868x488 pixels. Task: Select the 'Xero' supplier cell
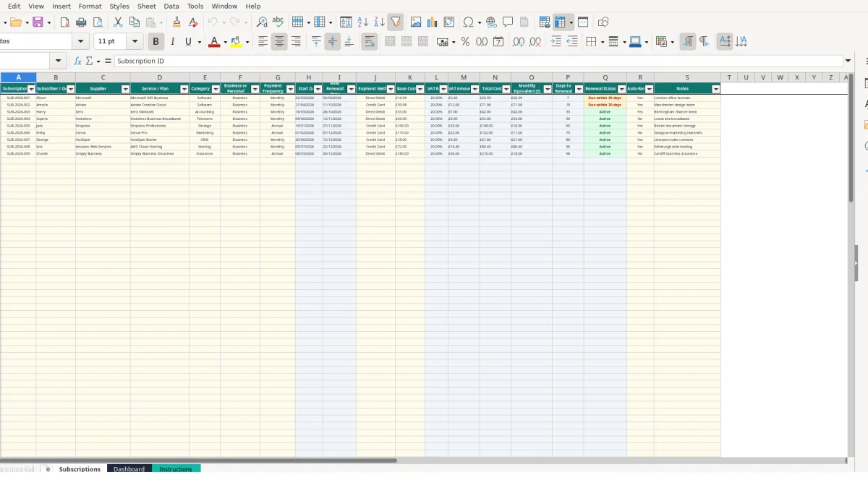[x=103, y=112]
